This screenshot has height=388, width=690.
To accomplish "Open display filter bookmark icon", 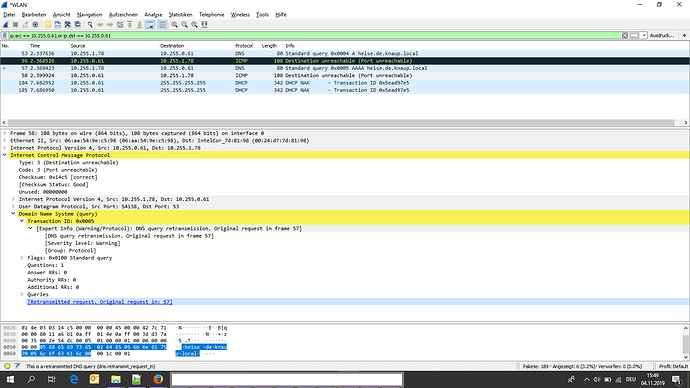I will click(5, 35).
